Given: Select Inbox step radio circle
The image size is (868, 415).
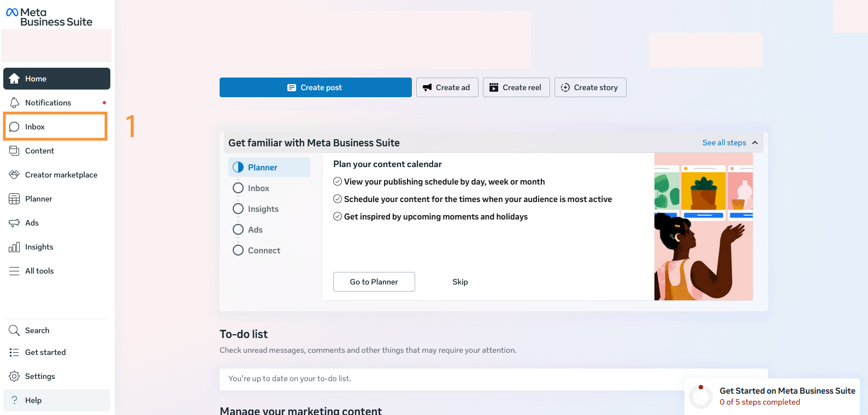Looking at the screenshot, I should [x=238, y=188].
